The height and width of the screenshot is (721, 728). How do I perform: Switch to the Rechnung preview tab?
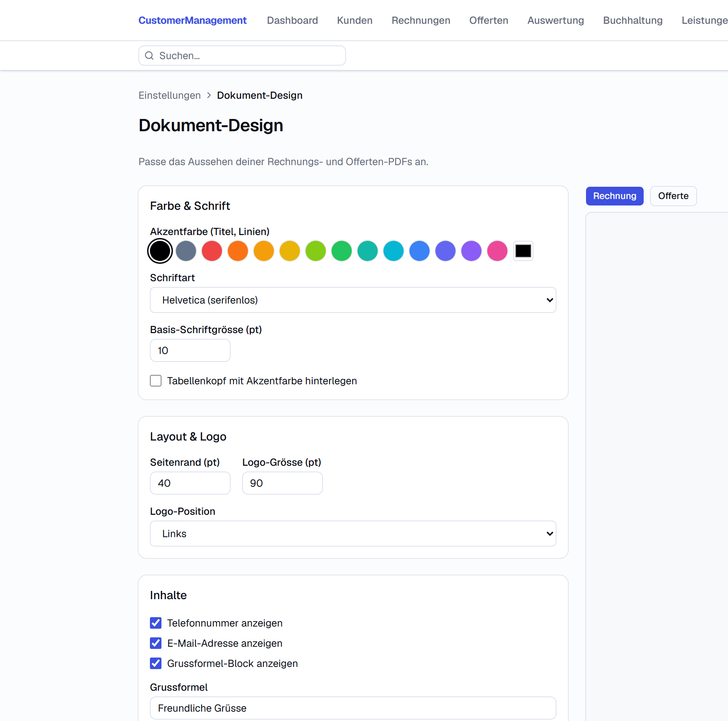(x=614, y=196)
